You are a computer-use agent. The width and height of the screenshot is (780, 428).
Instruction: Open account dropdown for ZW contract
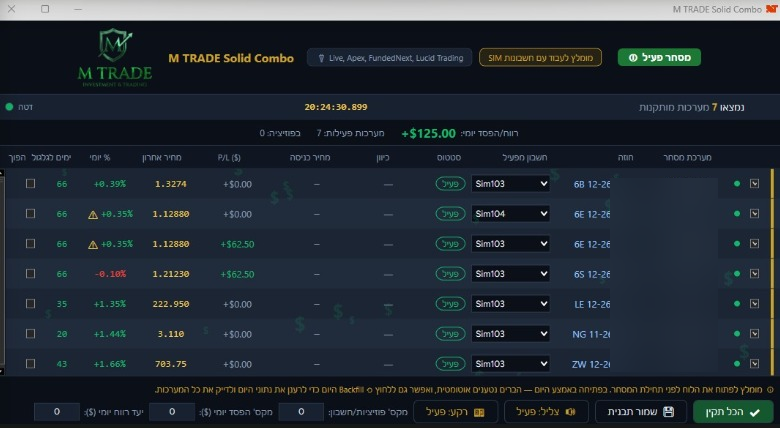click(510, 364)
